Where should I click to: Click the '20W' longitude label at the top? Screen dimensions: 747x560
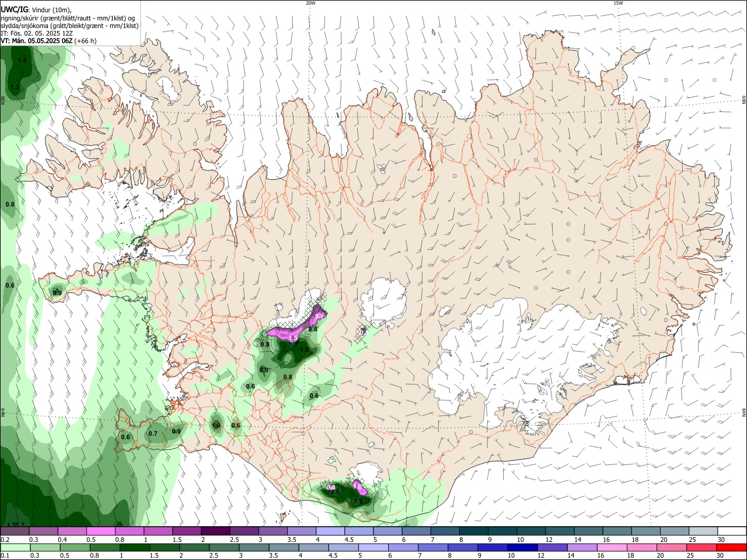coord(310,3)
